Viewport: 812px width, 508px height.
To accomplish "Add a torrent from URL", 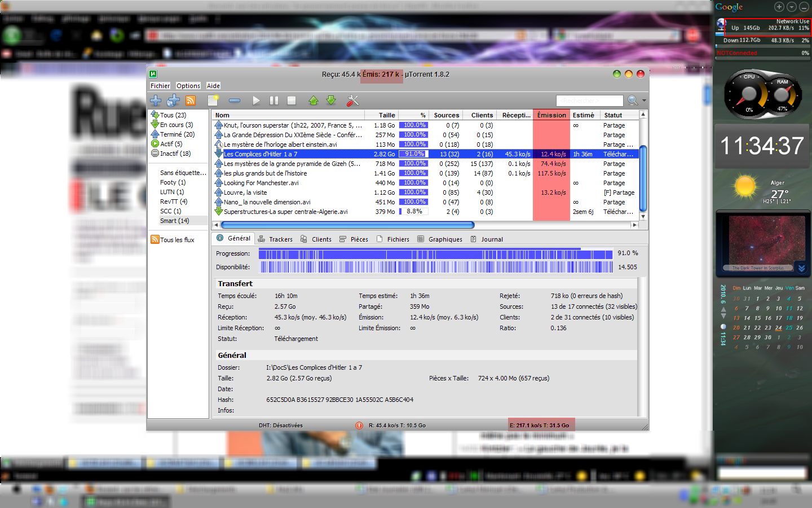I will tap(172, 100).
